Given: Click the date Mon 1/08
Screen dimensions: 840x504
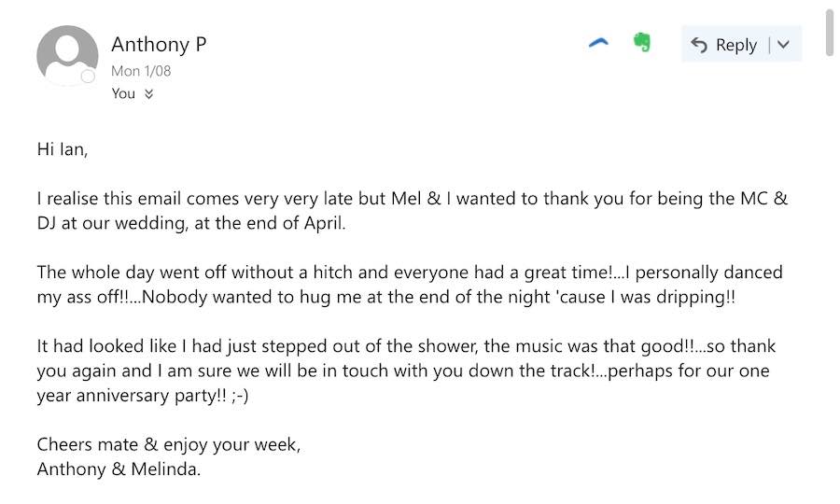Looking at the screenshot, I should (141, 71).
